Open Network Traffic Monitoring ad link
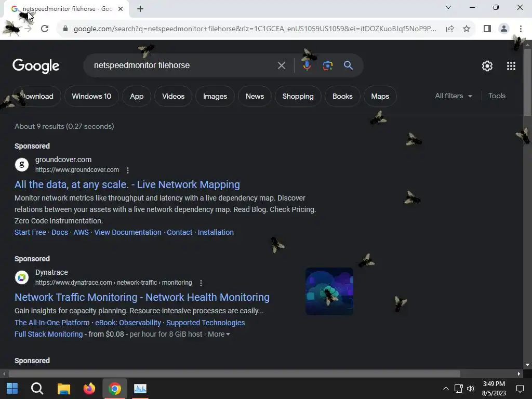Screen dimensions: 532x399 (142, 297)
